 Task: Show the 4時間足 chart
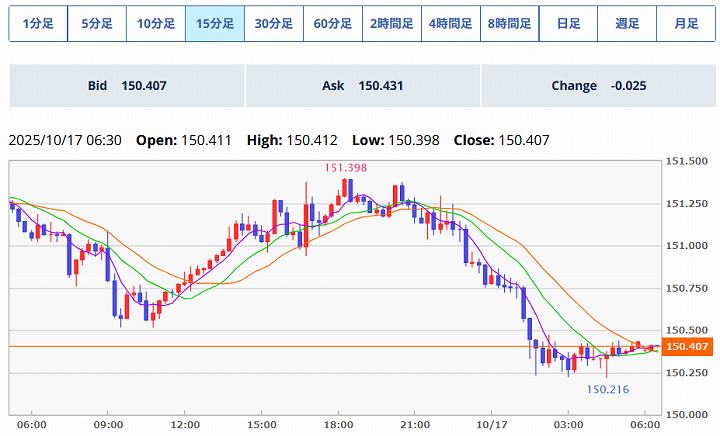pos(450,23)
